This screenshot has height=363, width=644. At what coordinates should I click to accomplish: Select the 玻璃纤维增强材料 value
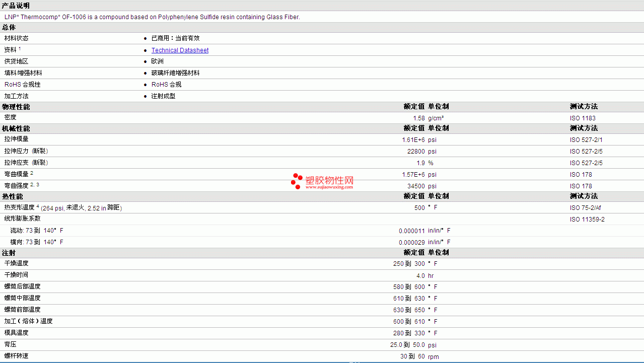tap(176, 73)
